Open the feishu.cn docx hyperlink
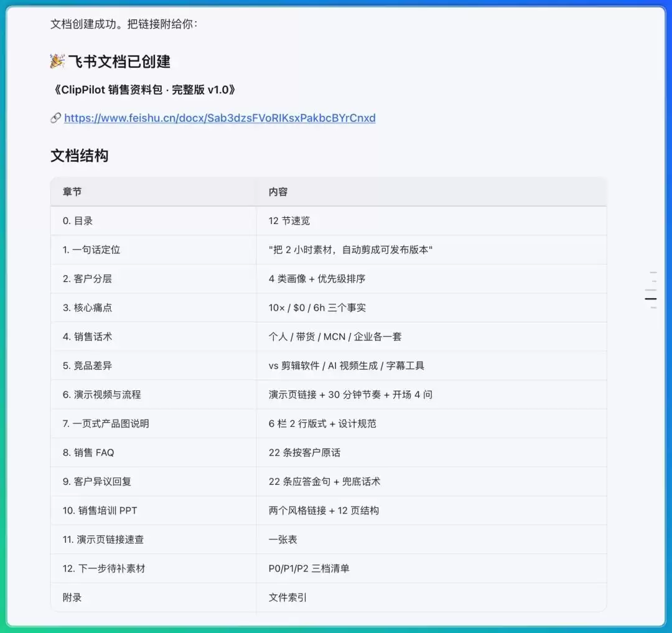This screenshot has width=672, height=633. (x=220, y=118)
